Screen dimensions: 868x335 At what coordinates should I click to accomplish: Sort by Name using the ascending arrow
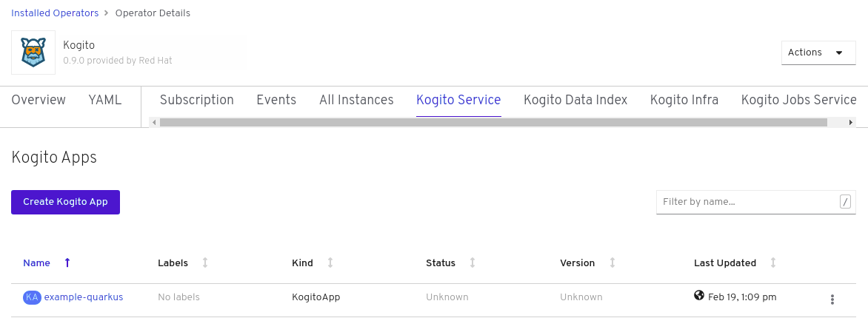pos(67,263)
